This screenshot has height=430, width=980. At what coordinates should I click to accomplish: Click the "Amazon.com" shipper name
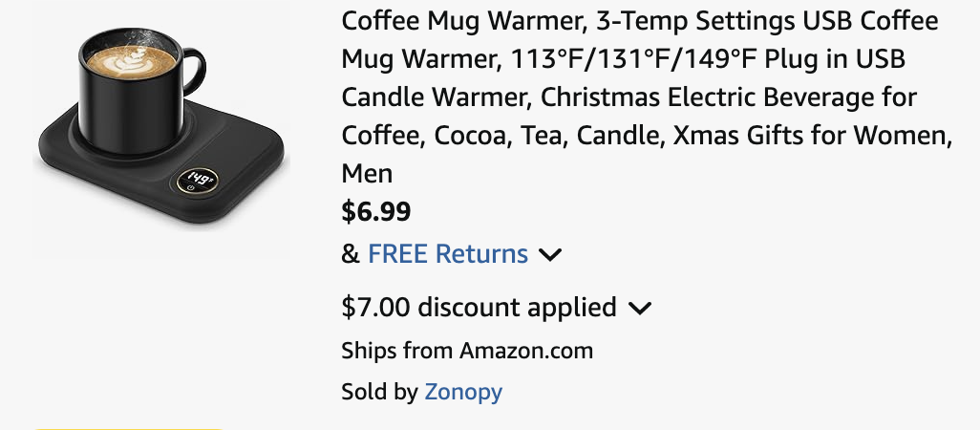(x=525, y=351)
